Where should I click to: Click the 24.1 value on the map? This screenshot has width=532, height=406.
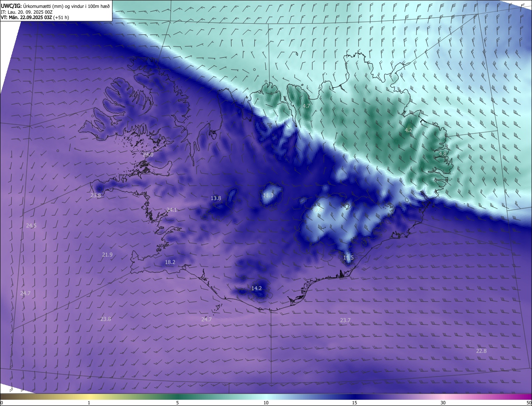pyautogui.click(x=172, y=210)
